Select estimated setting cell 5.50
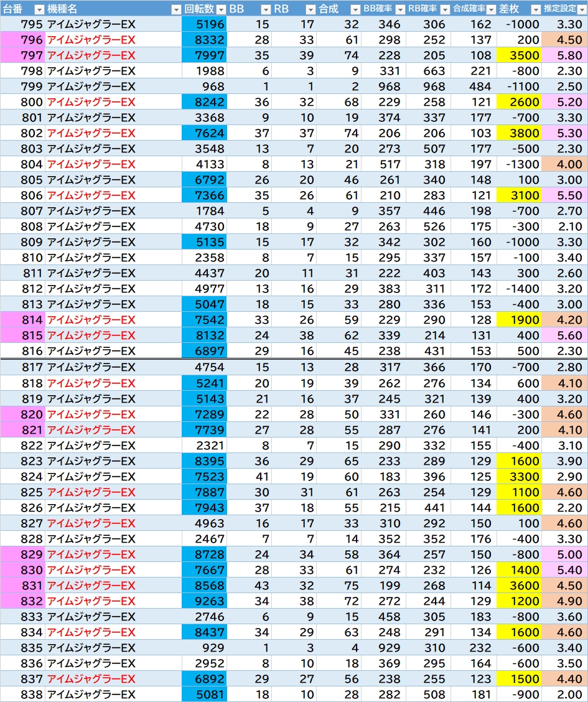The image size is (588, 702). 564,195
